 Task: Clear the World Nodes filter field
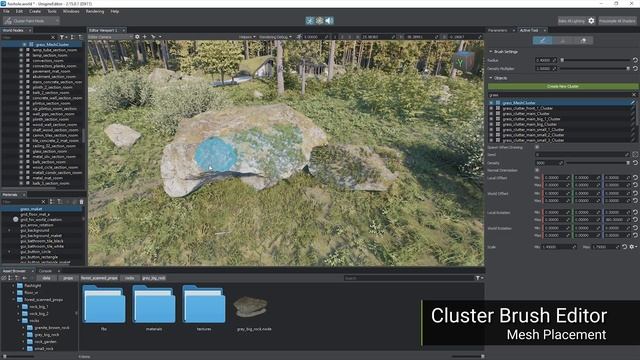tap(53, 37)
